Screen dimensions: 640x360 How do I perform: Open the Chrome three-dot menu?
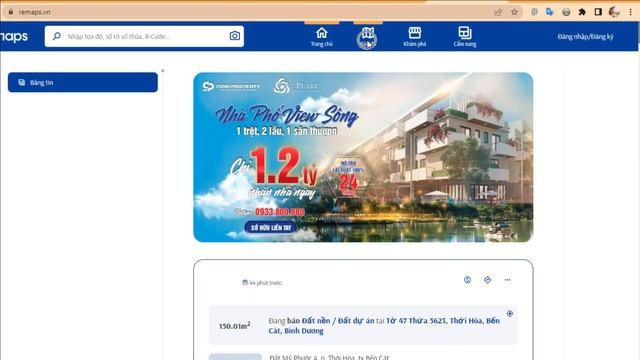[630, 12]
